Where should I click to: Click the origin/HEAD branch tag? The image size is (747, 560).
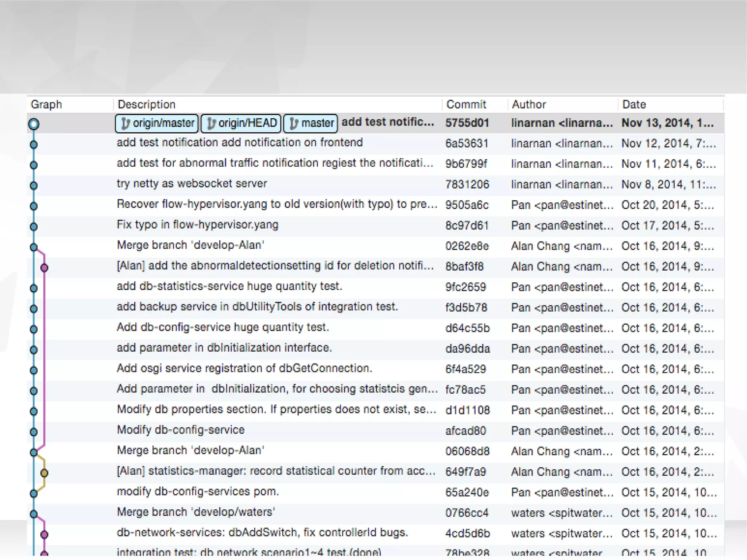pyautogui.click(x=241, y=123)
